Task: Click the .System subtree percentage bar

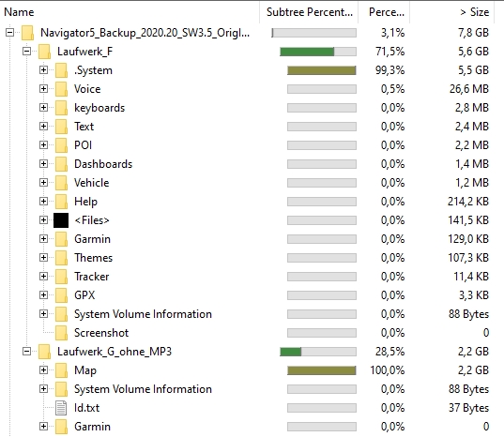Action: pos(321,70)
